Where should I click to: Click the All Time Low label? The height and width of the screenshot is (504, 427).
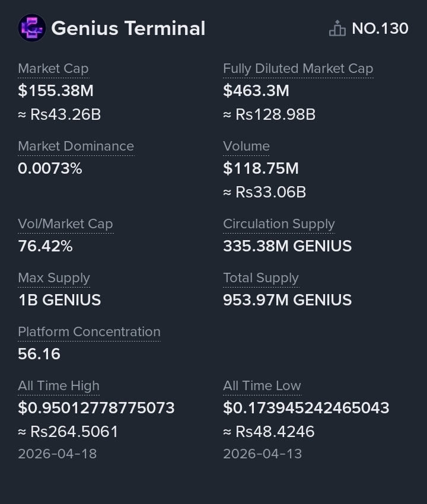262,386
